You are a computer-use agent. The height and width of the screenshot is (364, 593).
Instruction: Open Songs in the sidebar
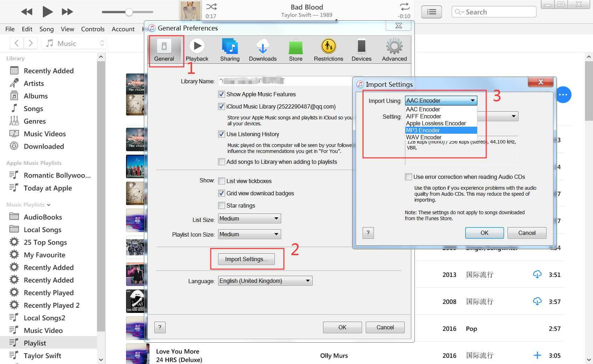pos(33,108)
